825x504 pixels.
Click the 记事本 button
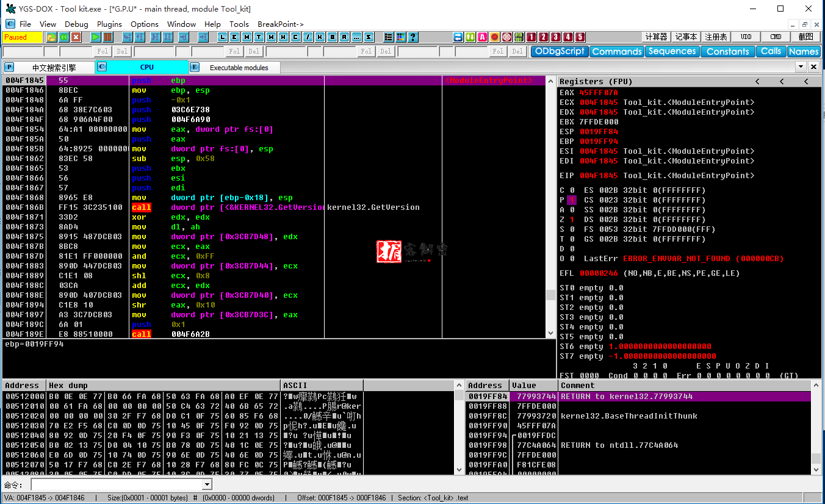[x=686, y=37]
